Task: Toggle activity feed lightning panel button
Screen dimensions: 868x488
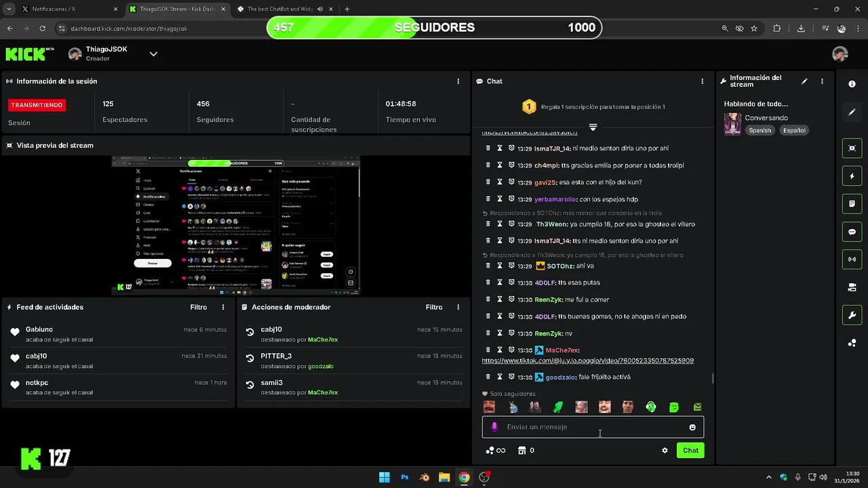Action: [852, 176]
